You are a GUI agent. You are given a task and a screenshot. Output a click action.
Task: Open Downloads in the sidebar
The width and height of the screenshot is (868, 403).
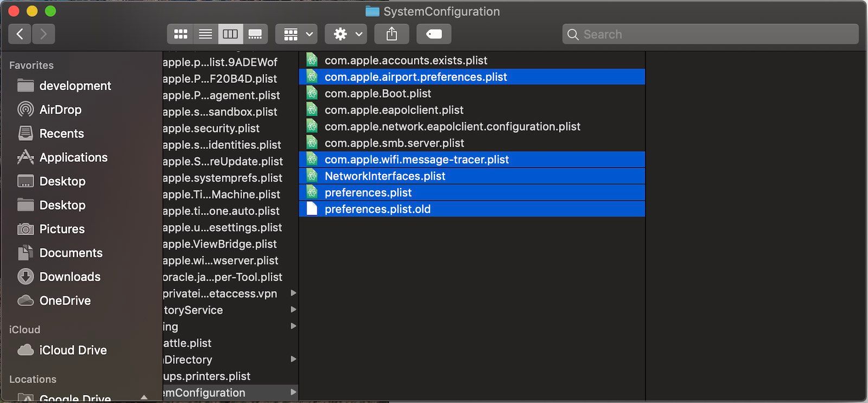(x=59, y=277)
